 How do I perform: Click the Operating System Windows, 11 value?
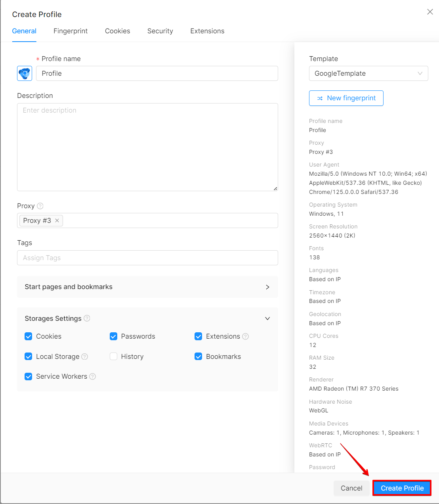(326, 214)
